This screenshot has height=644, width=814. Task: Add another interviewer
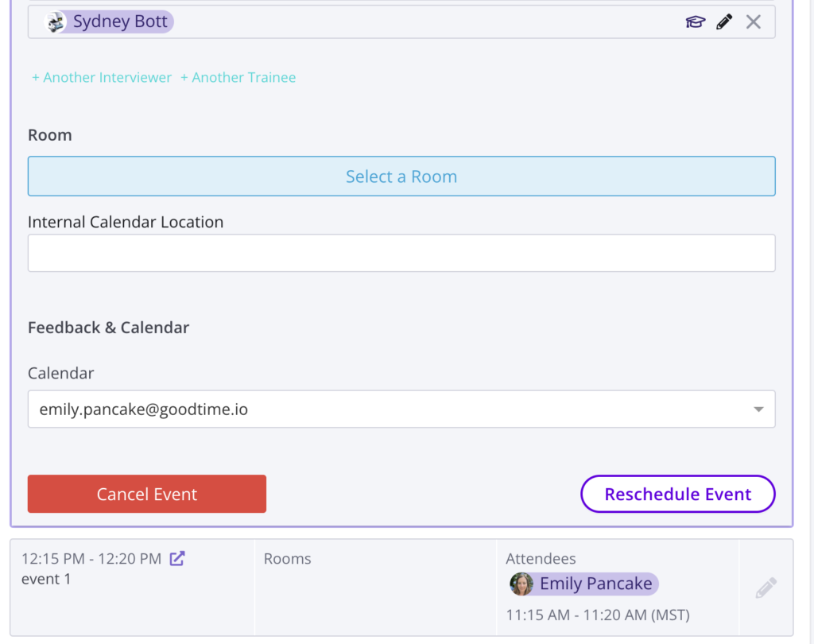tap(102, 77)
